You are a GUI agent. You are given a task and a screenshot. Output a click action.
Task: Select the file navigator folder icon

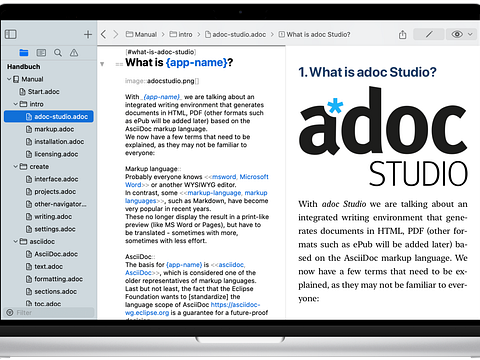coord(24,53)
